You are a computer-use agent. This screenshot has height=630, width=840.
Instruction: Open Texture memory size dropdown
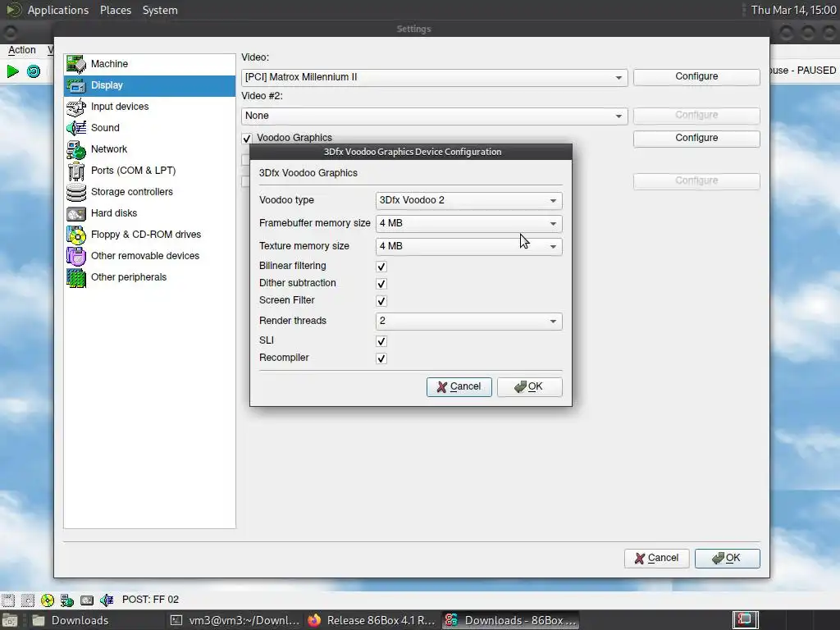pyautogui.click(x=468, y=246)
